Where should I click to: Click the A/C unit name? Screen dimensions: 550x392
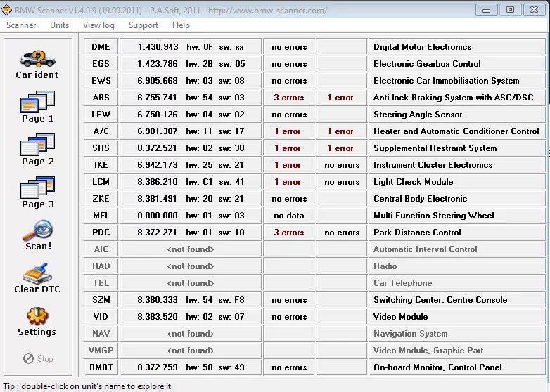coord(101,131)
